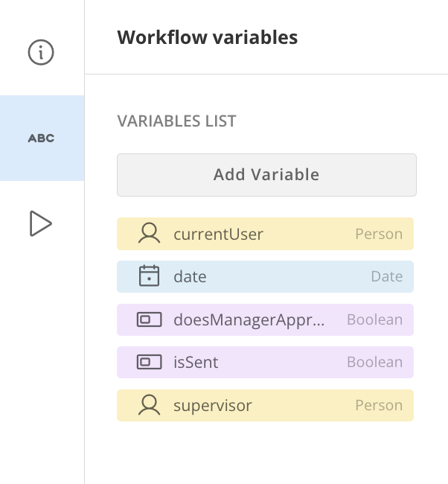This screenshot has height=484, width=448.
Task: Click the boolean icon beside doesManagerAppr
Action: point(150,320)
